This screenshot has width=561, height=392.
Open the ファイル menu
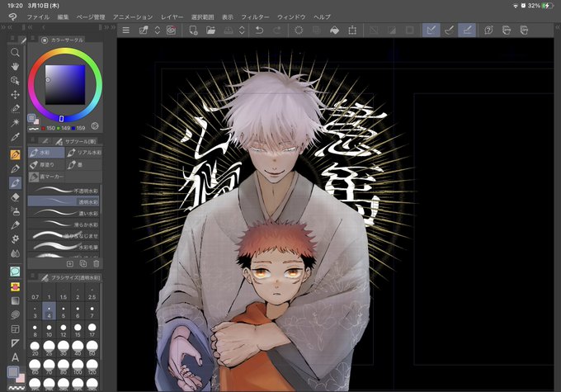tap(38, 17)
